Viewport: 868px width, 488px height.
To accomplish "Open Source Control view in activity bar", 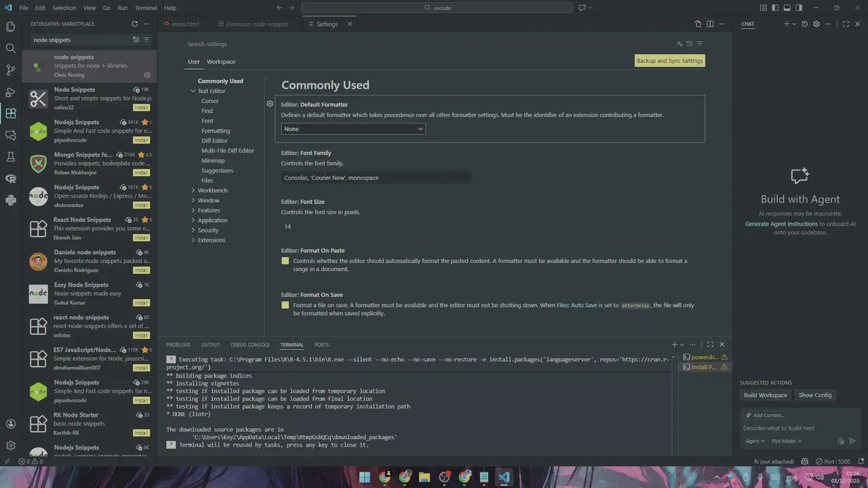I will coord(10,70).
